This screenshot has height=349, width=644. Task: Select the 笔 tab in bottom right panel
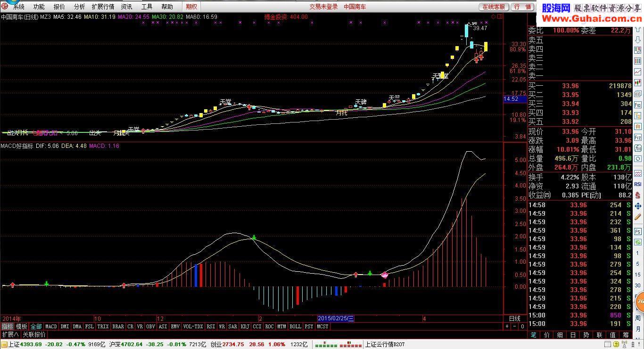click(x=533, y=335)
